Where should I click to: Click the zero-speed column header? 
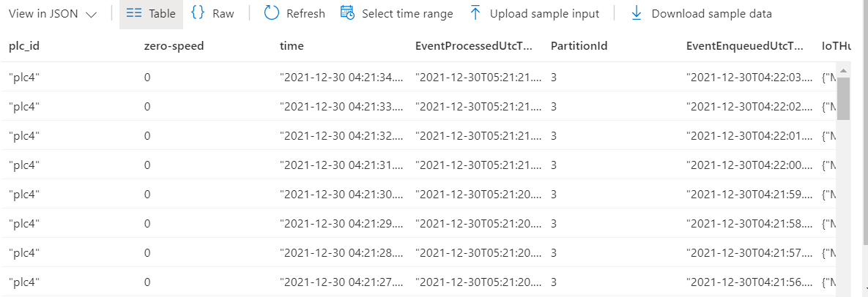click(174, 46)
